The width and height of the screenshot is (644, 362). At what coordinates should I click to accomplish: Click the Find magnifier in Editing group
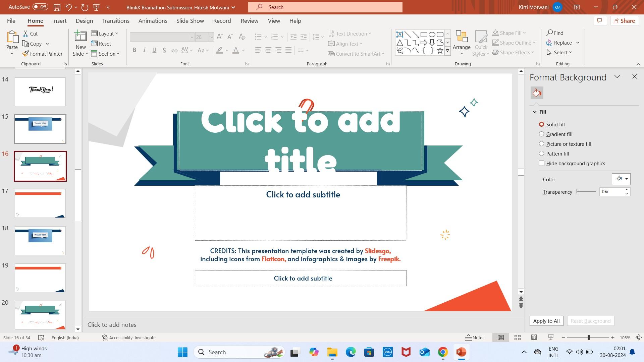click(550, 33)
